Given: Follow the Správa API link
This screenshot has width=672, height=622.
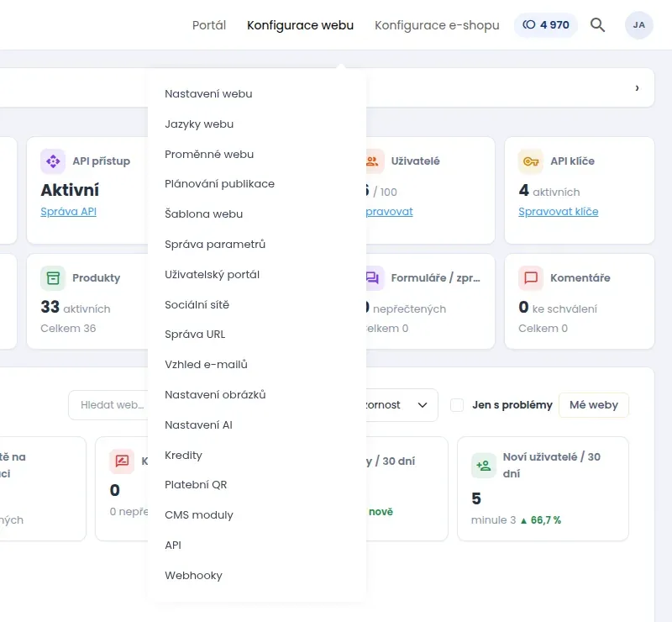Looking at the screenshot, I should (x=68, y=212).
